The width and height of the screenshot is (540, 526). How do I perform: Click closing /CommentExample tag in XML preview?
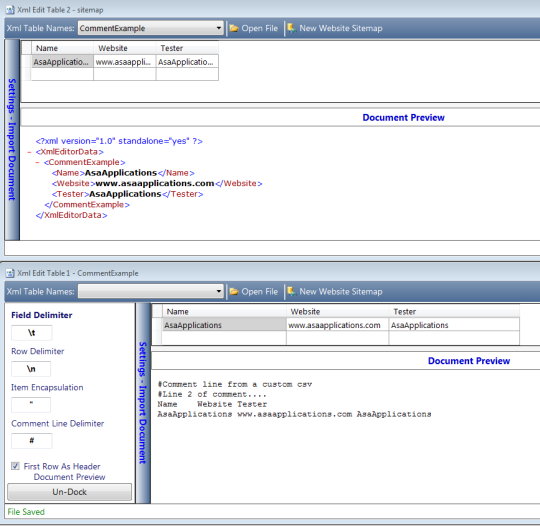(87, 205)
